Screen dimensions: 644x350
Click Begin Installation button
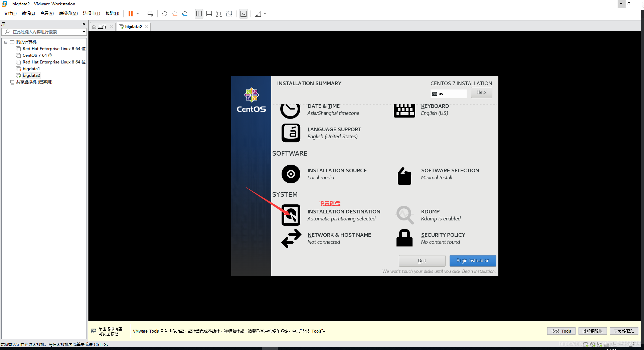(x=473, y=261)
